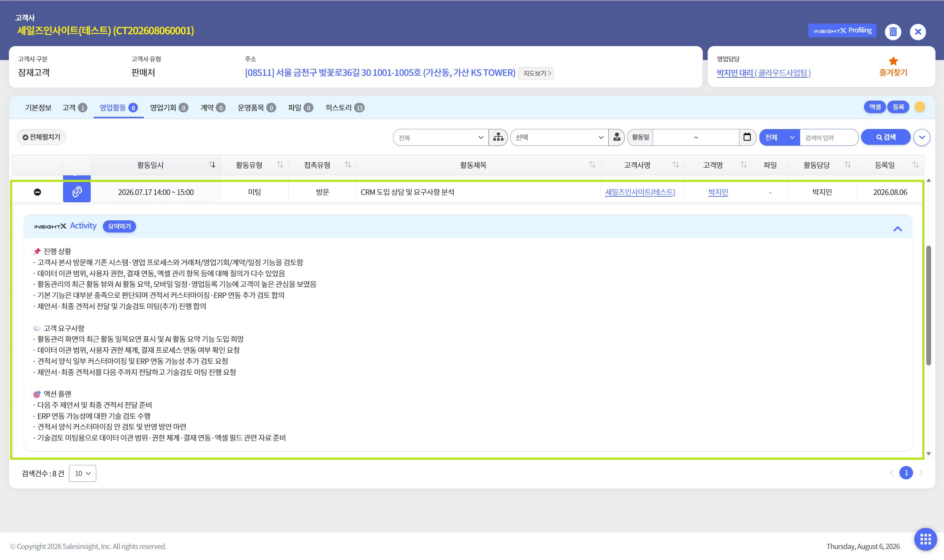Collapse the InsightX Activity panel

[897, 229]
